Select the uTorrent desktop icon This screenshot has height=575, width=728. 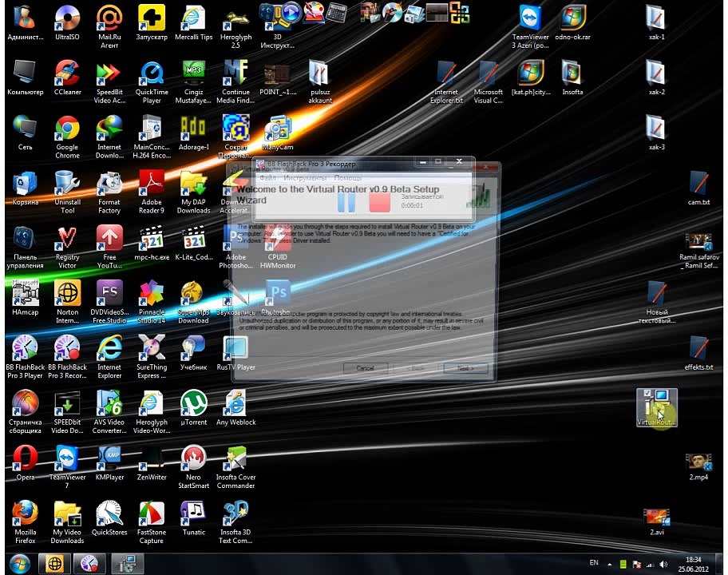[194, 408]
